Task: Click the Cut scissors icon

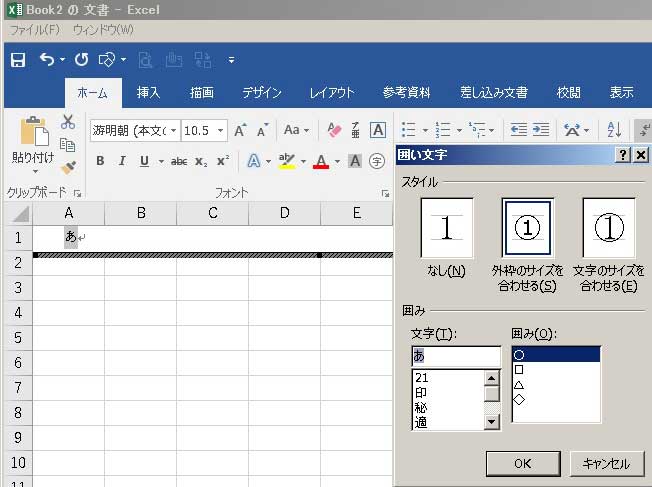Action: (x=68, y=122)
